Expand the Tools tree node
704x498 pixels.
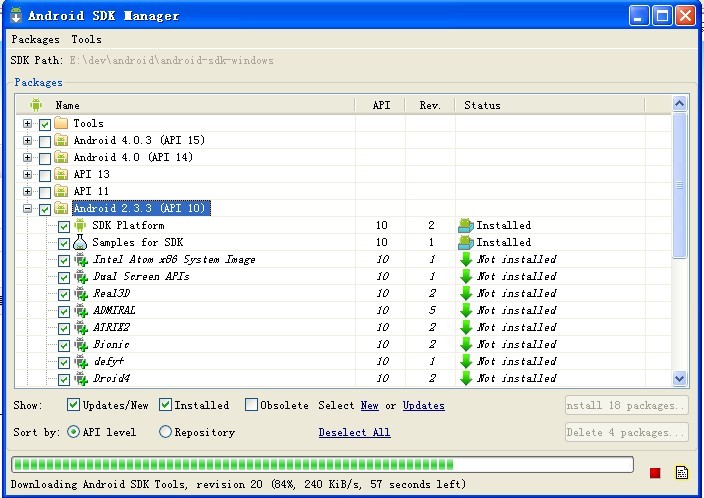[27, 123]
